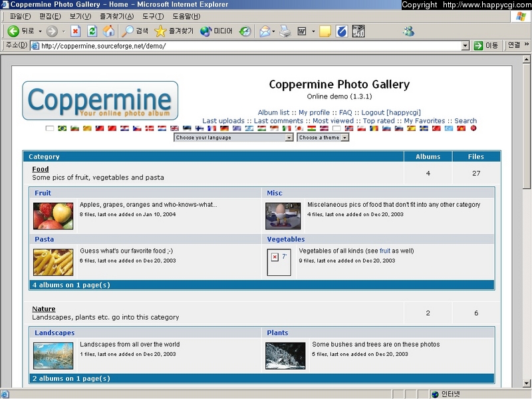Click the Edit with Word icon

coord(302,31)
